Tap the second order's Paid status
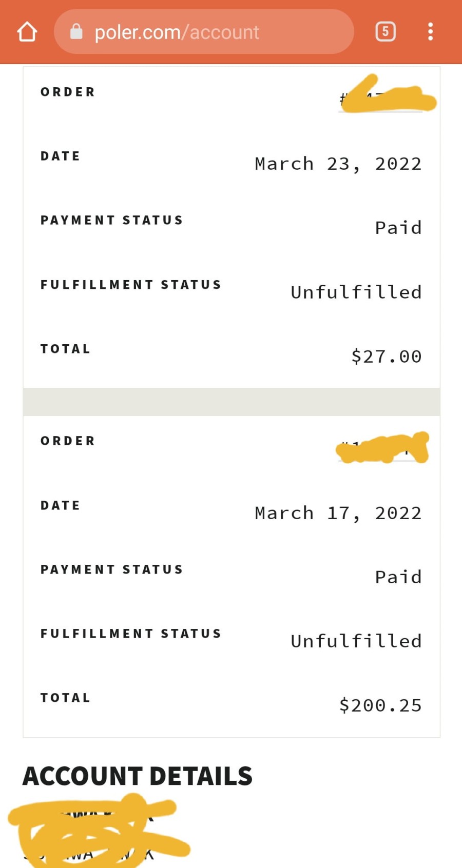The width and height of the screenshot is (462, 868). coord(398,577)
